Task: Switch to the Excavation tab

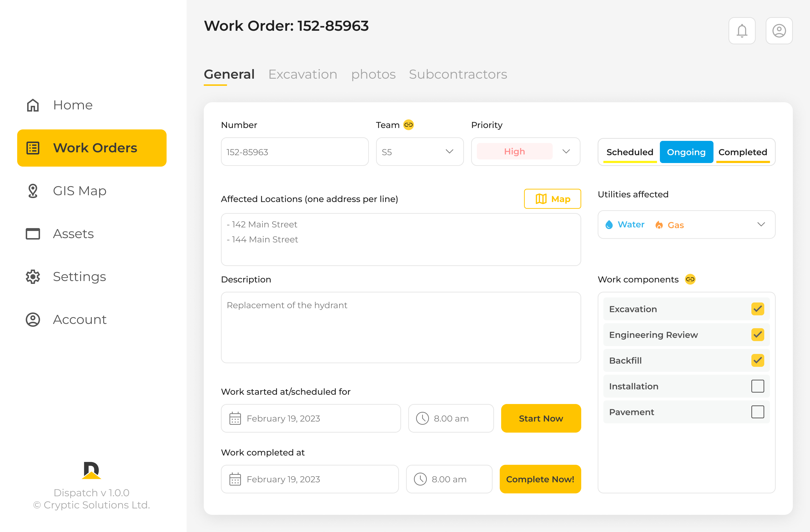Action: point(303,74)
